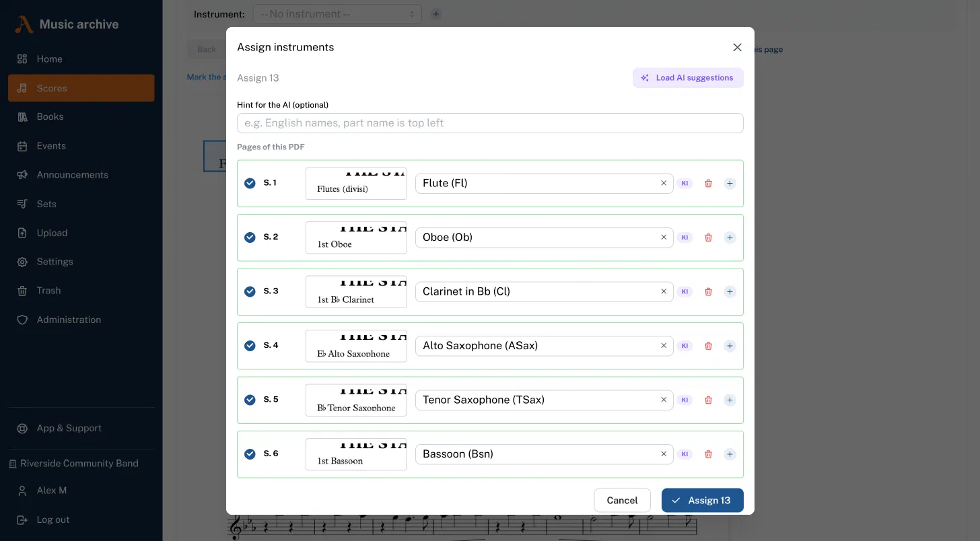Open the Tenor Saxophone (TSax) dropdown
980x541 pixels.
click(544, 400)
